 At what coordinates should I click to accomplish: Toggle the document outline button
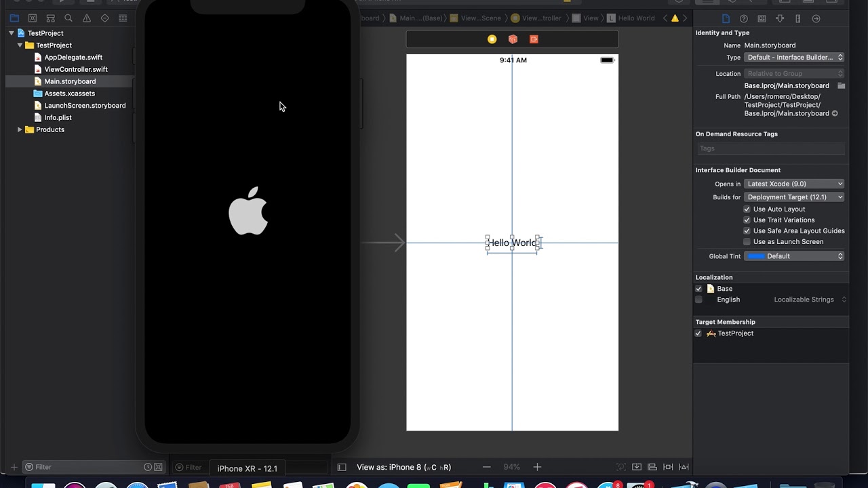click(342, 467)
